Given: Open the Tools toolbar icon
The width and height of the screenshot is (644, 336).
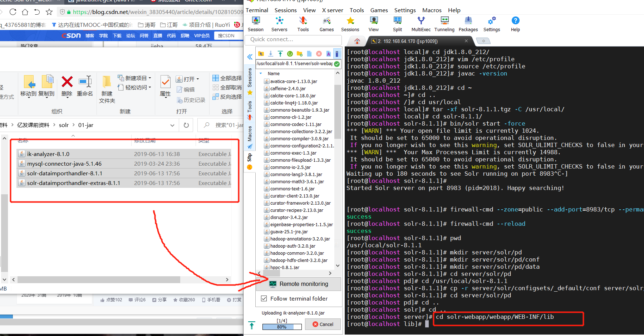Looking at the screenshot, I should pos(303,24).
